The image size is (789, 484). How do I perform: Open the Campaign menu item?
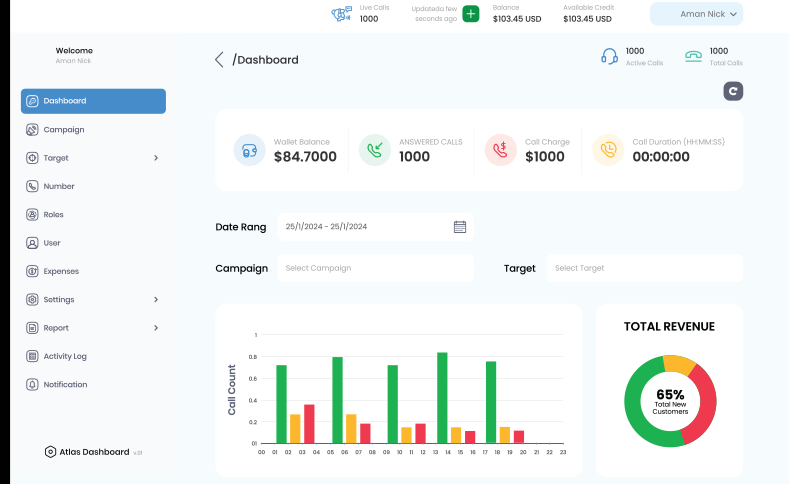93,130
